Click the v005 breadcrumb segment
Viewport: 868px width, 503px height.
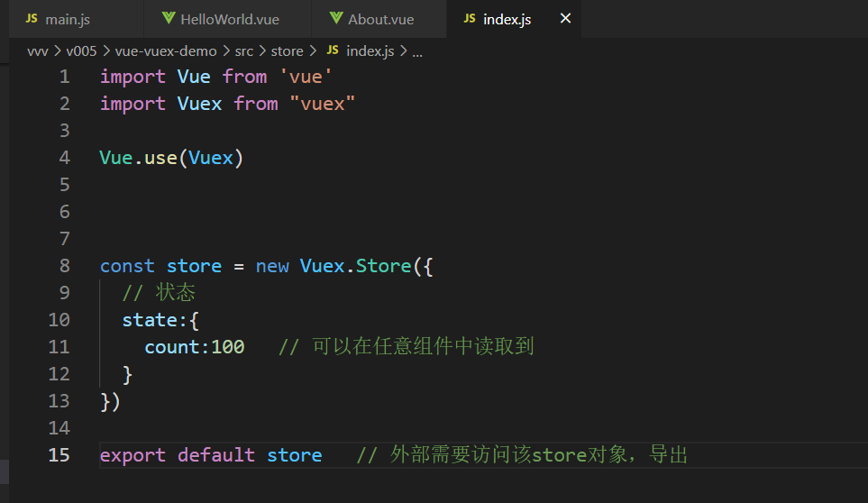click(x=81, y=50)
